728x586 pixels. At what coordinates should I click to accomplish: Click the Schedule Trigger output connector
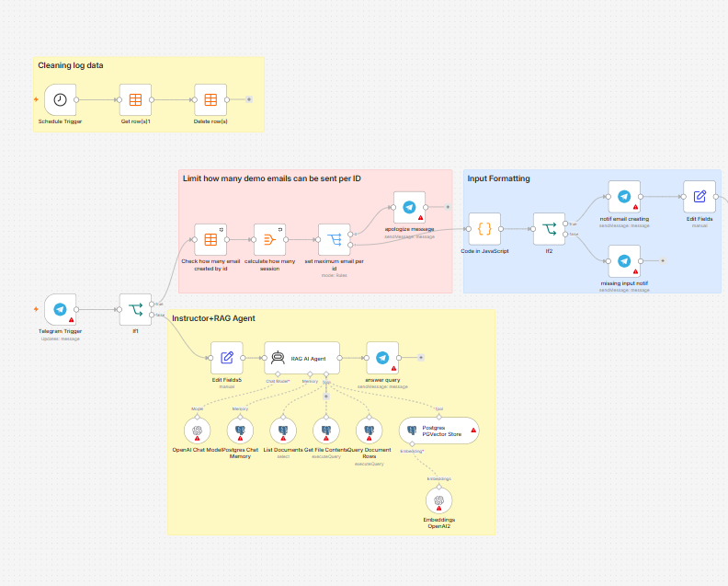point(76,99)
